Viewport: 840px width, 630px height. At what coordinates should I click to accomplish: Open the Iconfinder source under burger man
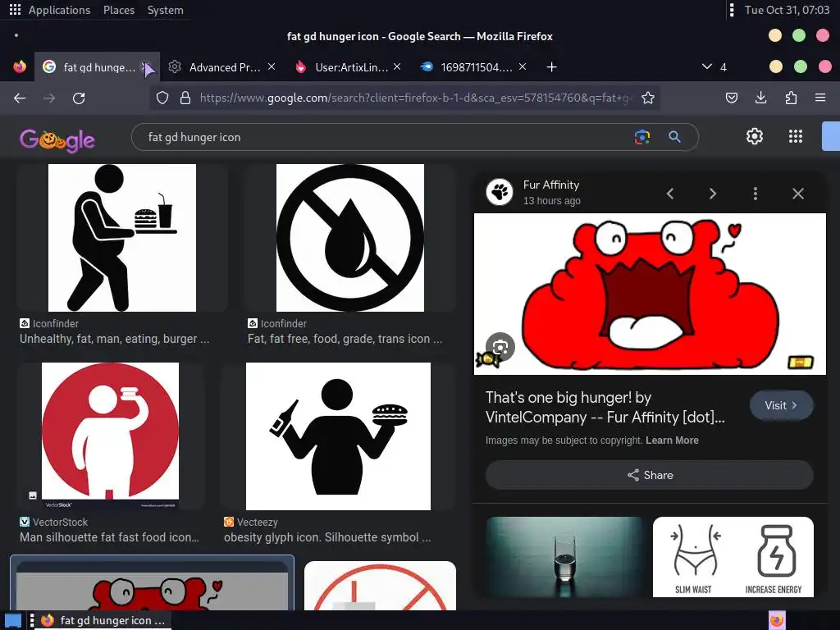(49, 323)
